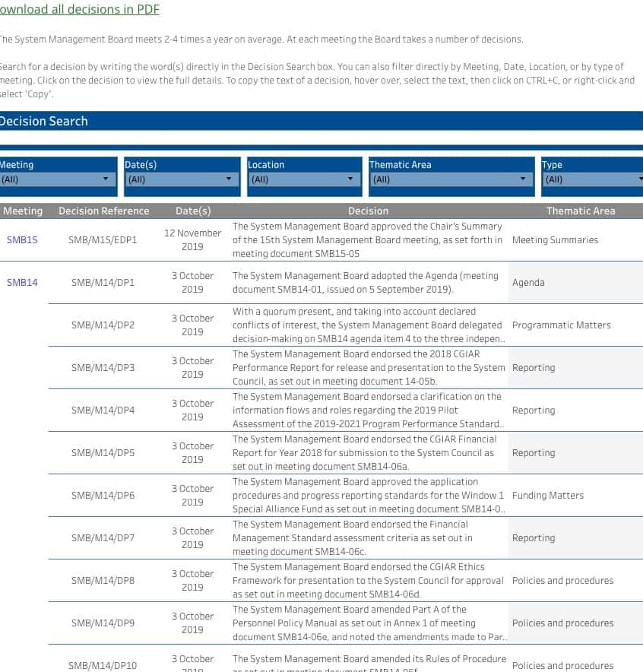Viewport: 643px width, 672px height.
Task: Click the Decision Reference column header
Action: point(103,211)
